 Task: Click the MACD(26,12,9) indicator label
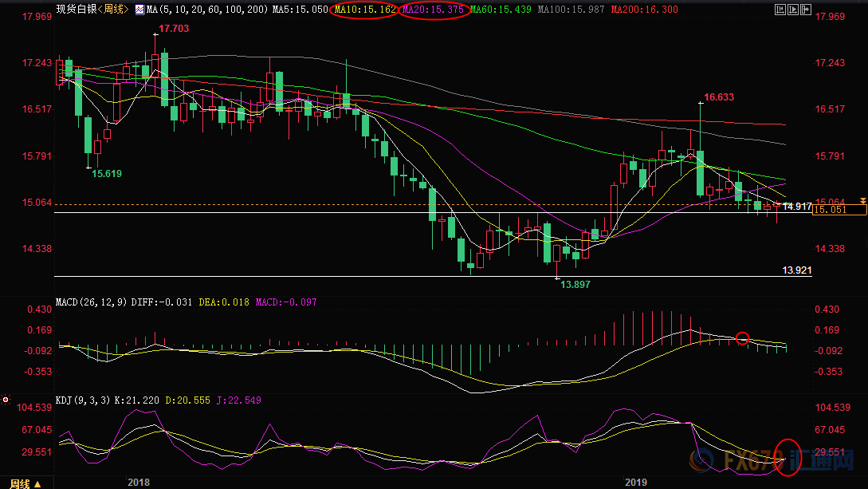92,302
